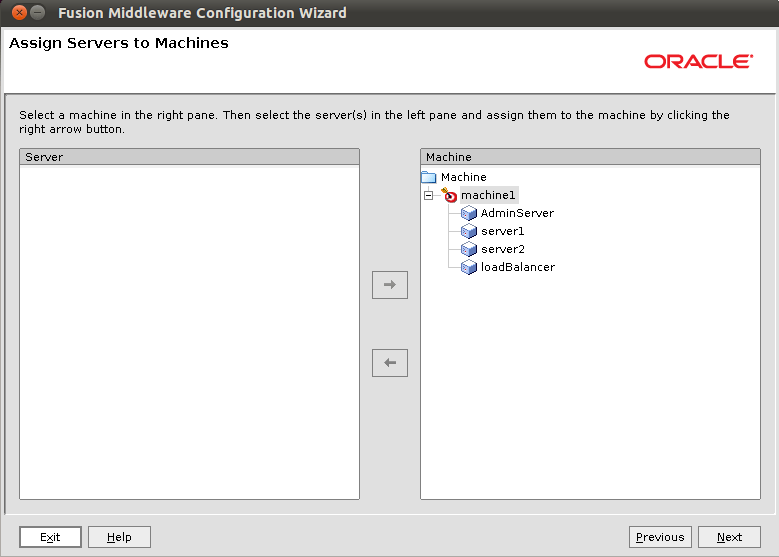
Task: Go to the Next wizard step
Action: (729, 537)
